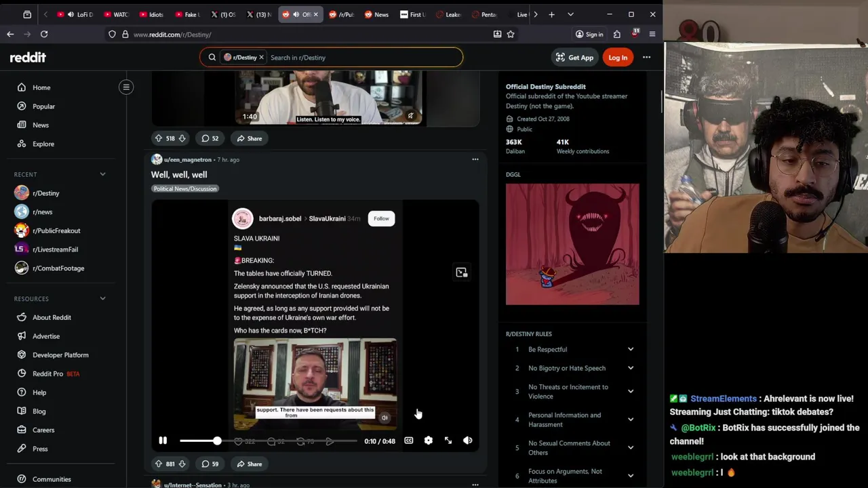The height and width of the screenshot is (488, 868).
Task: Upvote the "Well, well, well" post
Action: 159,464
